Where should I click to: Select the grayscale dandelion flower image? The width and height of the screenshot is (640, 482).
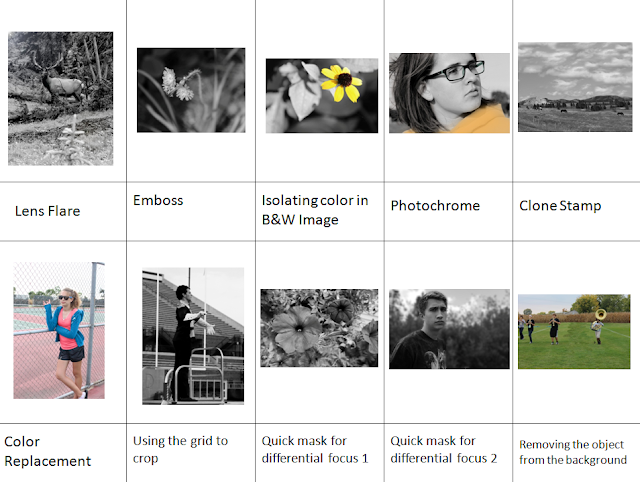point(191,90)
